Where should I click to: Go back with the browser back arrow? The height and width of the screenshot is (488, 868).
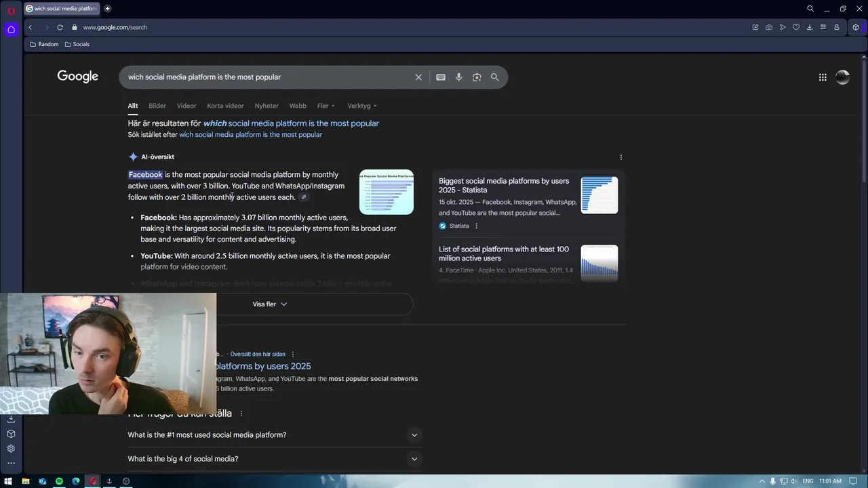pos(30,27)
